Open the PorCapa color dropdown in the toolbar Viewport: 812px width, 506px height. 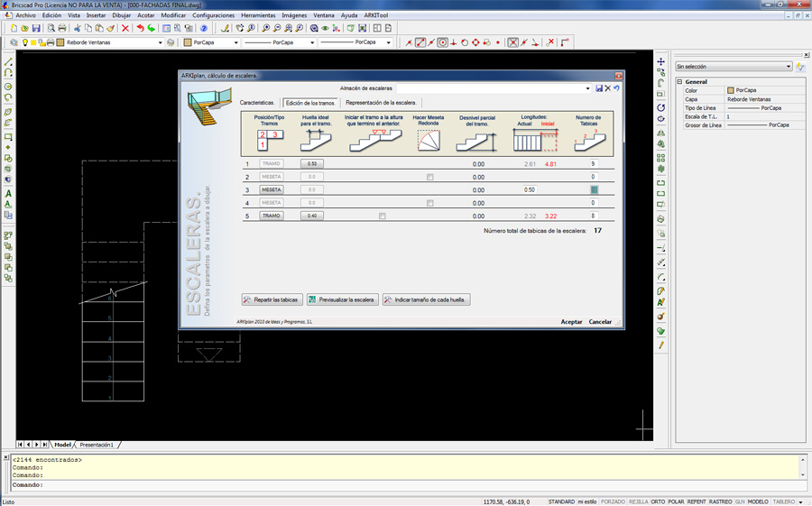click(x=236, y=42)
